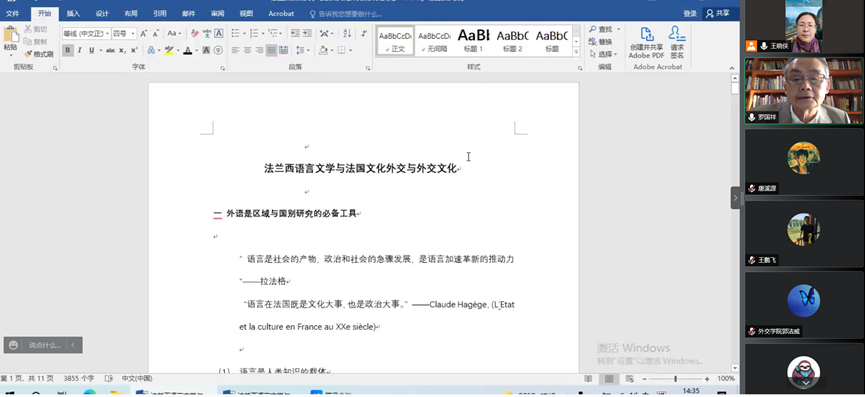Click the bullet list icon
This screenshot has height=397, width=865.
coord(236,34)
